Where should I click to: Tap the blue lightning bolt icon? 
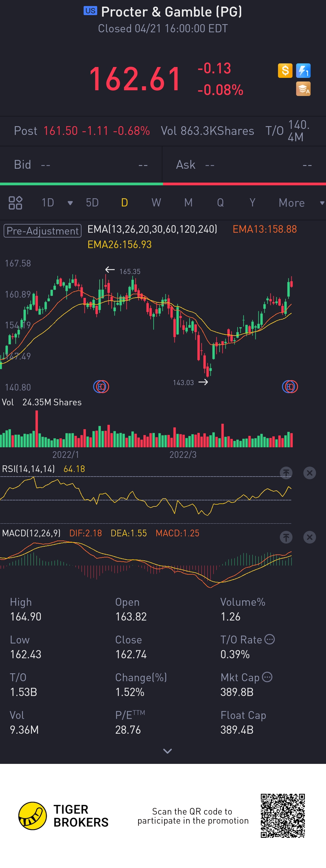tap(303, 71)
